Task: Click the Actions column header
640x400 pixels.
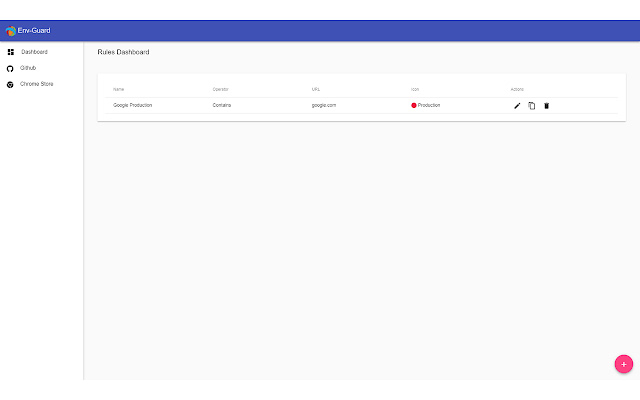Action: 517,89
